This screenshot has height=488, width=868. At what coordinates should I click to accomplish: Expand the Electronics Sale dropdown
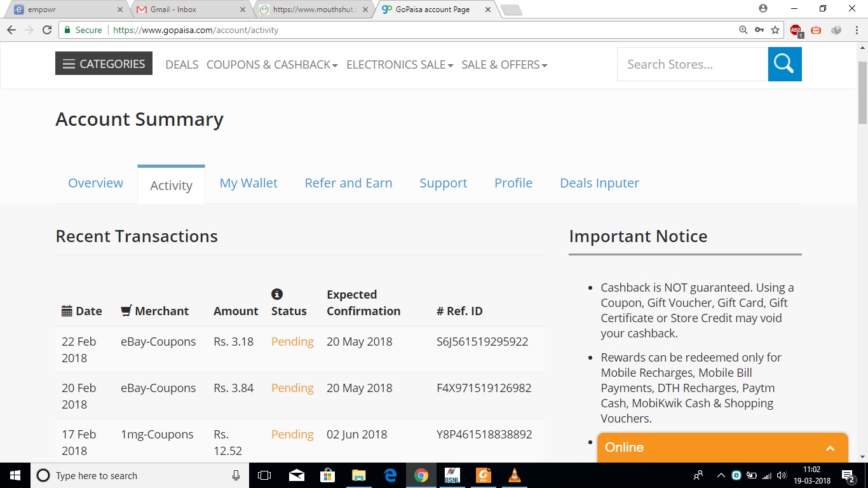(x=399, y=65)
